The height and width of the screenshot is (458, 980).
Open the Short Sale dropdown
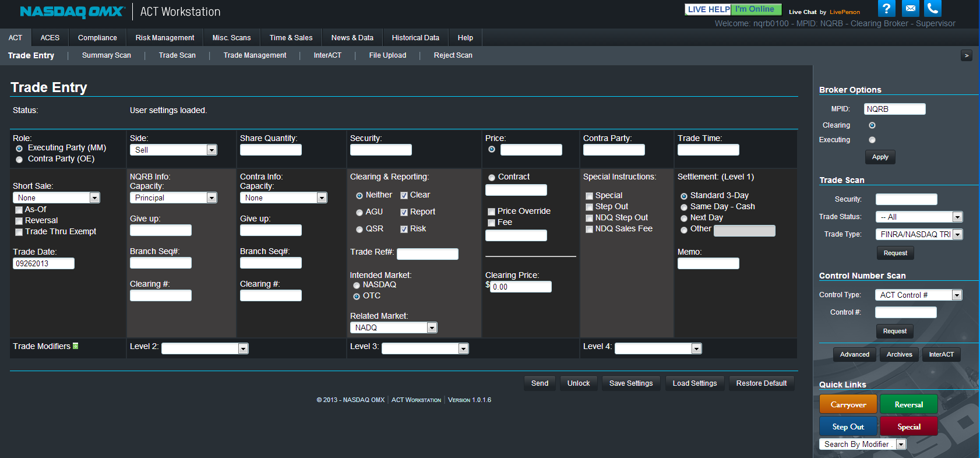57,198
